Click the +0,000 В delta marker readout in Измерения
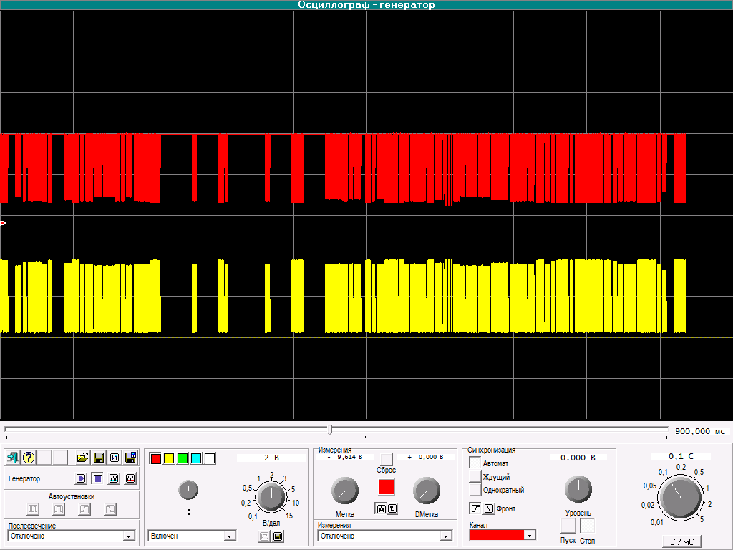733x550 pixels. [426, 457]
